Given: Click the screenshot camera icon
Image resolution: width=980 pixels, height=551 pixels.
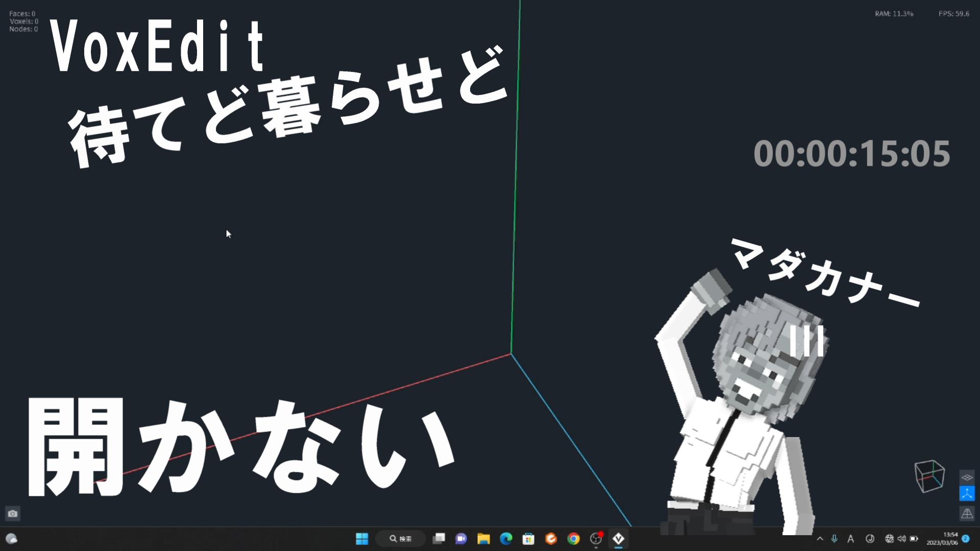Looking at the screenshot, I should pyautogui.click(x=13, y=514).
